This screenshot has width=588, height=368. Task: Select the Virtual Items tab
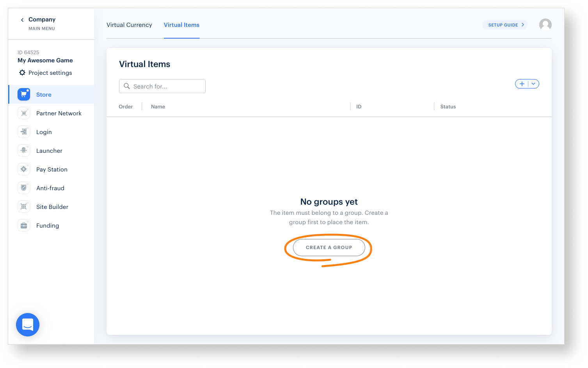coord(181,25)
